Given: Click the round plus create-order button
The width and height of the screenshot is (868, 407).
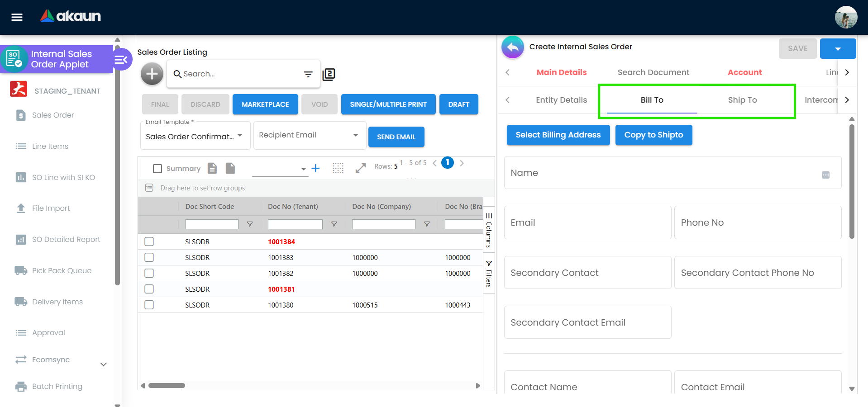Looking at the screenshot, I should (x=152, y=74).
